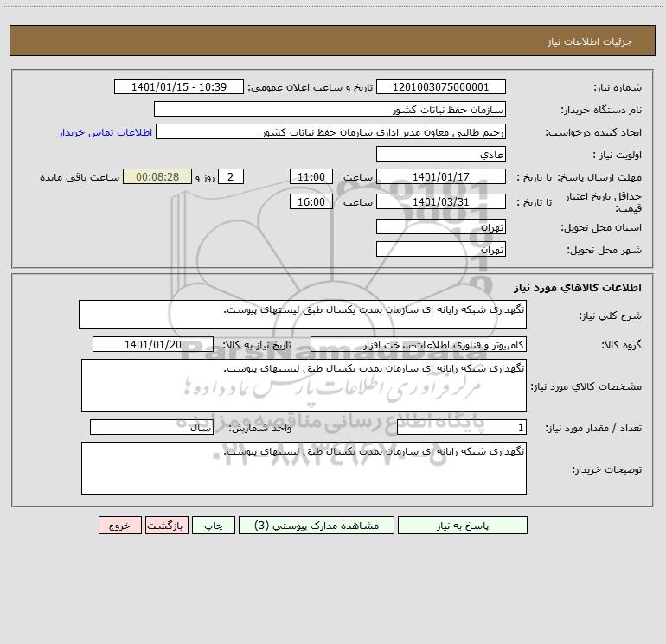Click the مهلت ارسال پاسخ label
This screenshot has width=666, height=644.
599,177
